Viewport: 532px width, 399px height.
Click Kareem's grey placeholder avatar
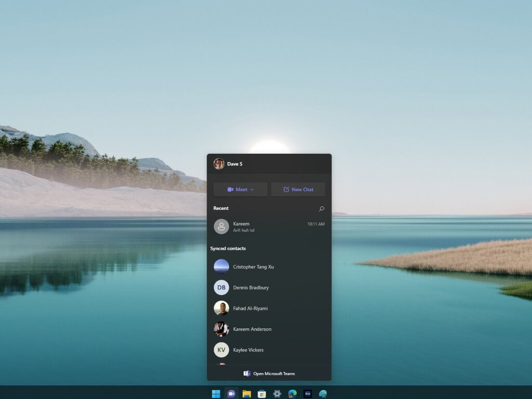(x=221, y=227)
